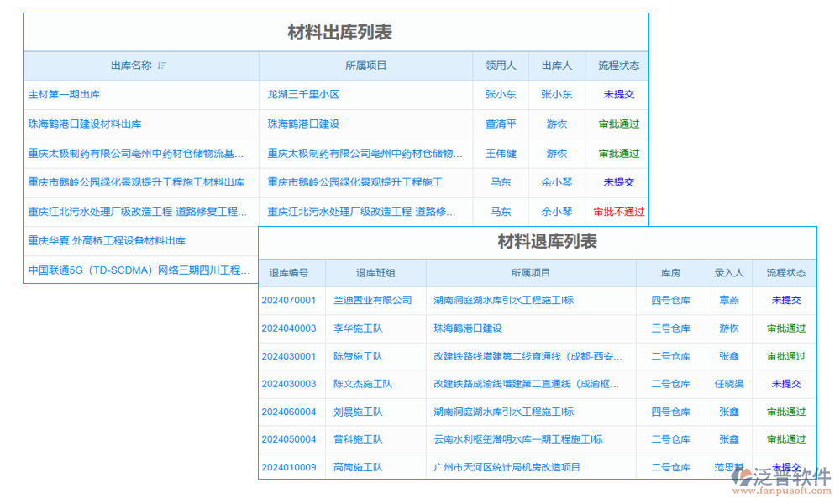Click the 流程状态 column header in return list
This screenshot has height=504, width=840.
[x=785, y=272]
